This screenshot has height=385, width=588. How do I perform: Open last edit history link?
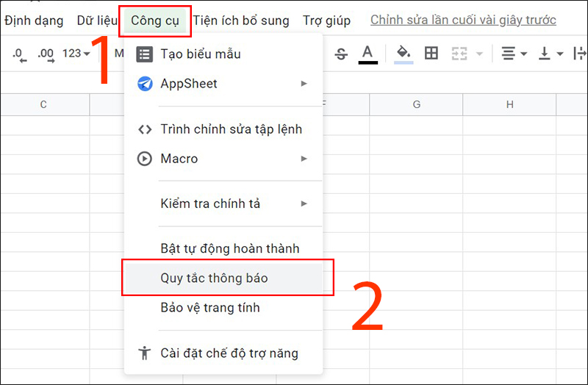coord(463,21)
